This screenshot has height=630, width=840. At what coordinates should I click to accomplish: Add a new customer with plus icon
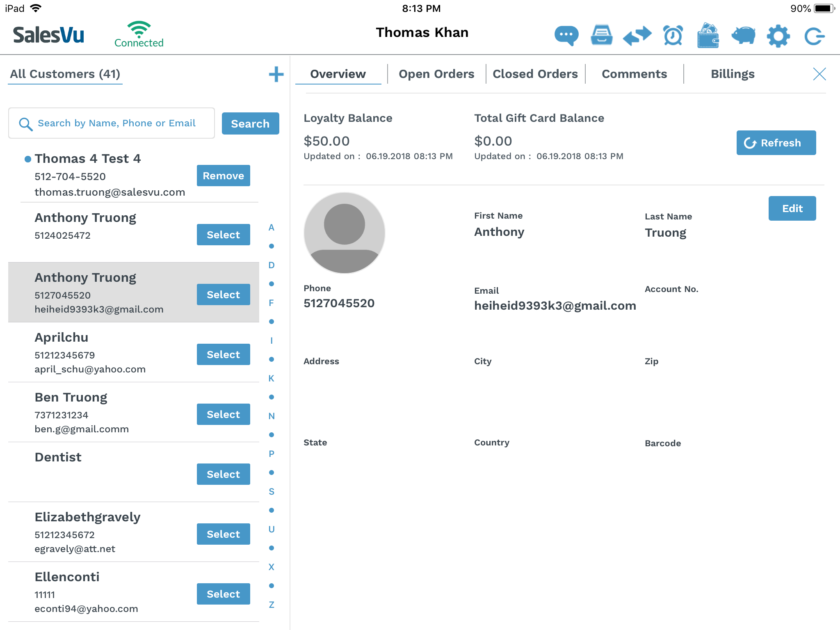(276, 74)
